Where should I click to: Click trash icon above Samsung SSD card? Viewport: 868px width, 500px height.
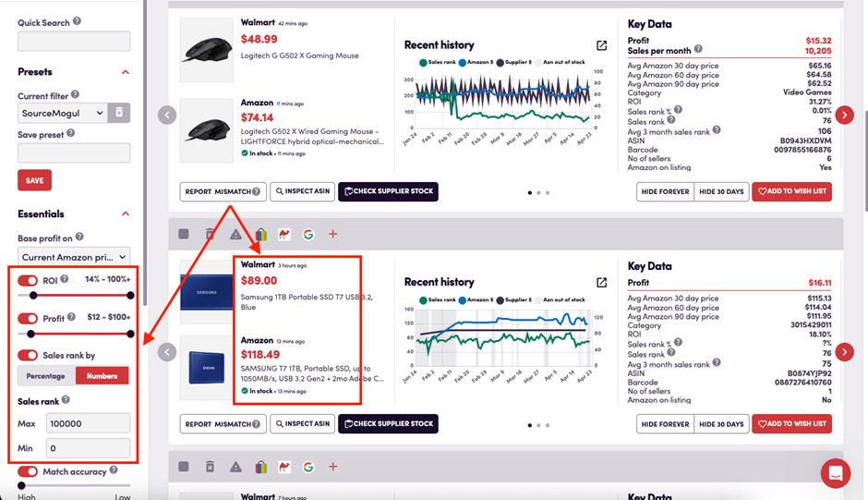click(210, 235)
